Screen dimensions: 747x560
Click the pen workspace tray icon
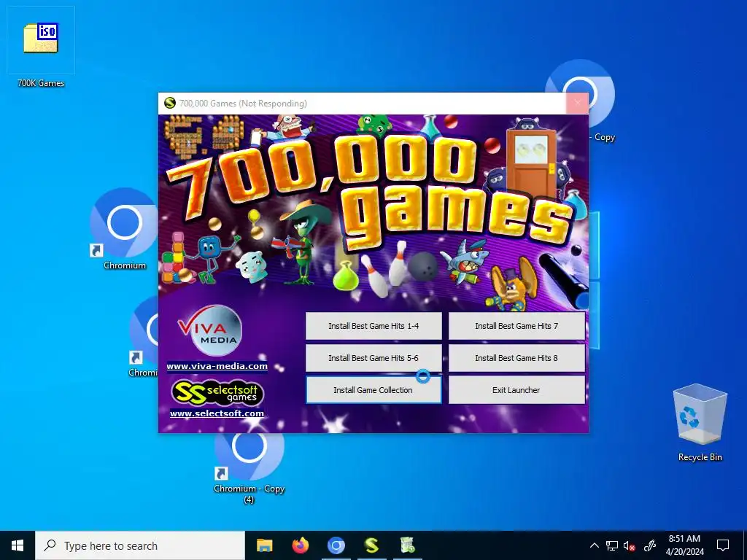(x=650, y=545)
